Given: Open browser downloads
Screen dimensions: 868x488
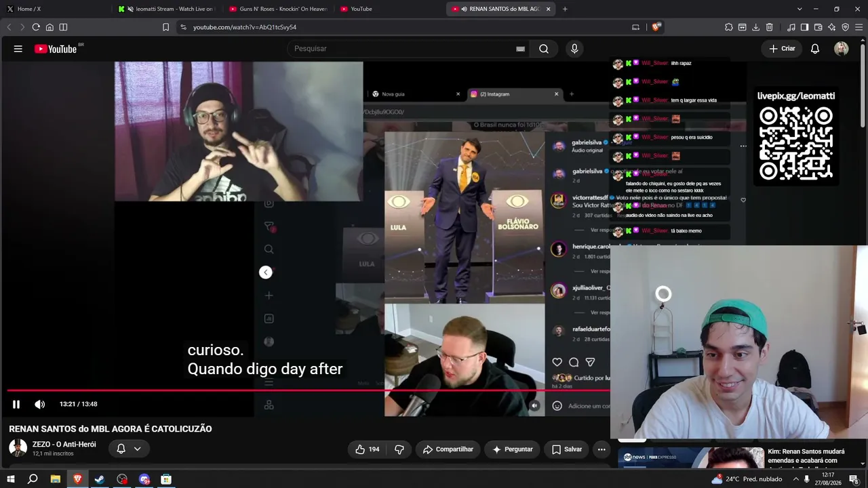Looking at the screenshot, I should [756, 27].
